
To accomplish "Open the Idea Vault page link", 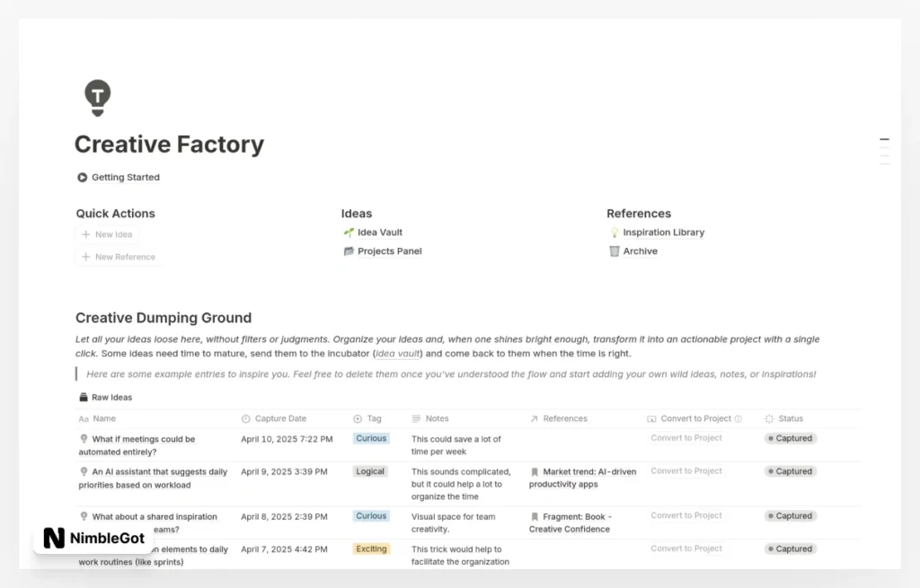I will pos(379,233).
